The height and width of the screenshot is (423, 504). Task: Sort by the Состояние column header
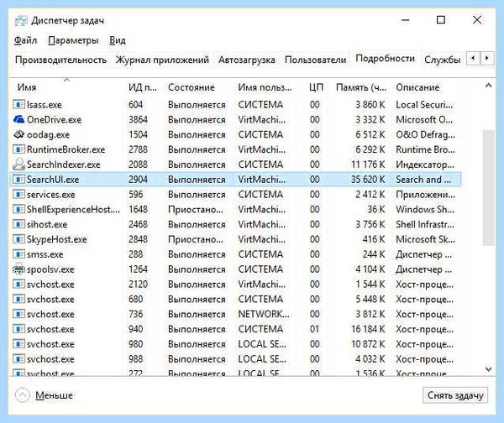[192, 87]
